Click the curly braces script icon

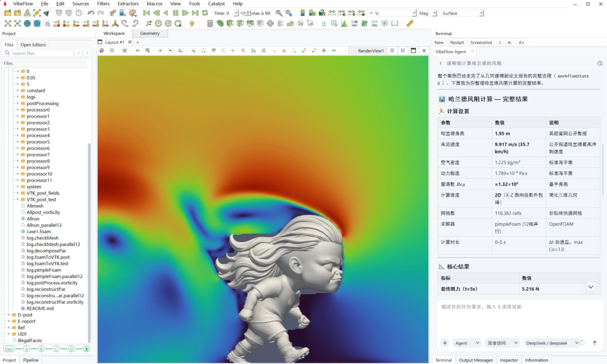tap(395, 24)
